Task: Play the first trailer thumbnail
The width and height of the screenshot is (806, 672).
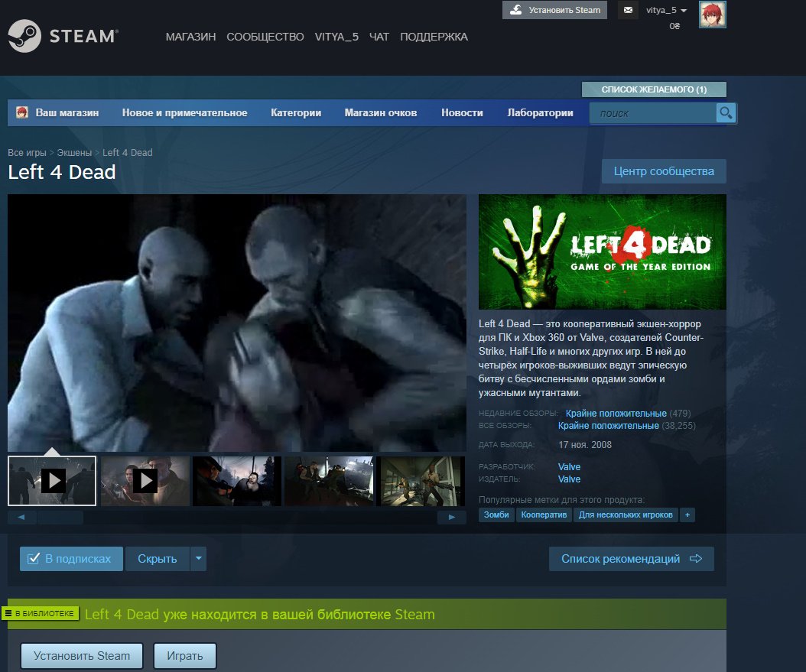Action: click(x=52, y=481)
